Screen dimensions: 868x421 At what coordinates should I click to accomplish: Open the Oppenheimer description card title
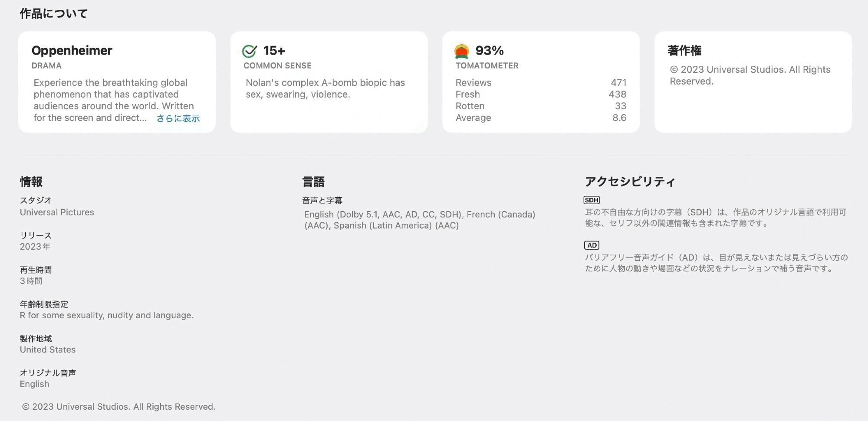(x=72, y=51)
